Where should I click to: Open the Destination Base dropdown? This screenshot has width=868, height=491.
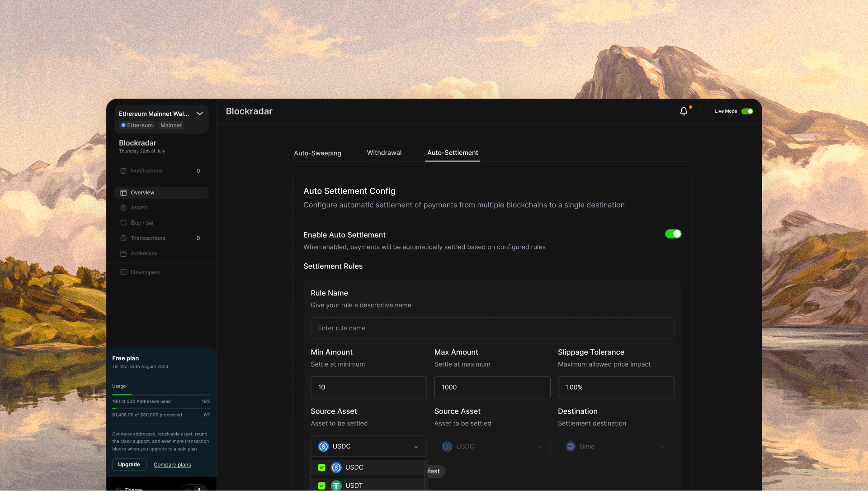(615, 447)
